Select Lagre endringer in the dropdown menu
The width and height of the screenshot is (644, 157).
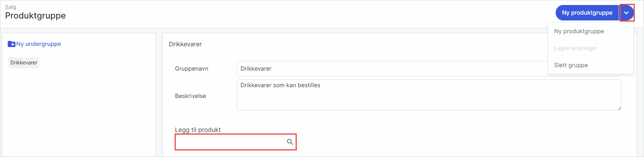pos(576,48)
